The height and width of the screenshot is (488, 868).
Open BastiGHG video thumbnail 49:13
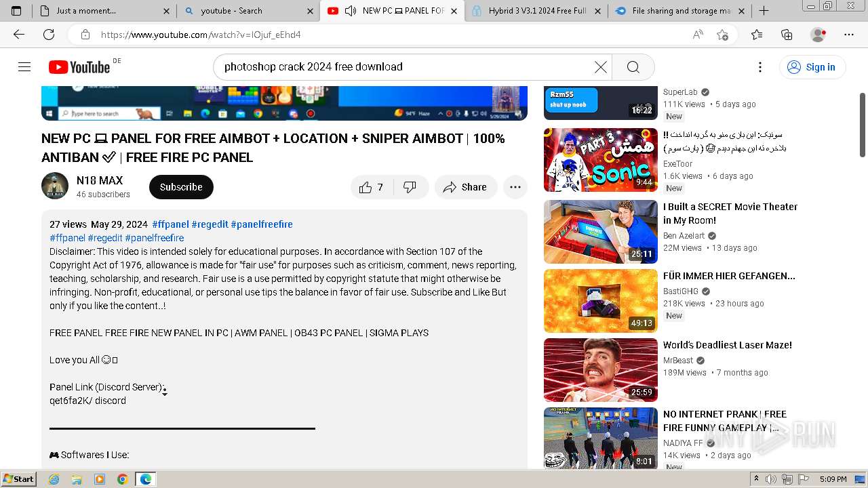pyautogui.click(x=601, y=301)
